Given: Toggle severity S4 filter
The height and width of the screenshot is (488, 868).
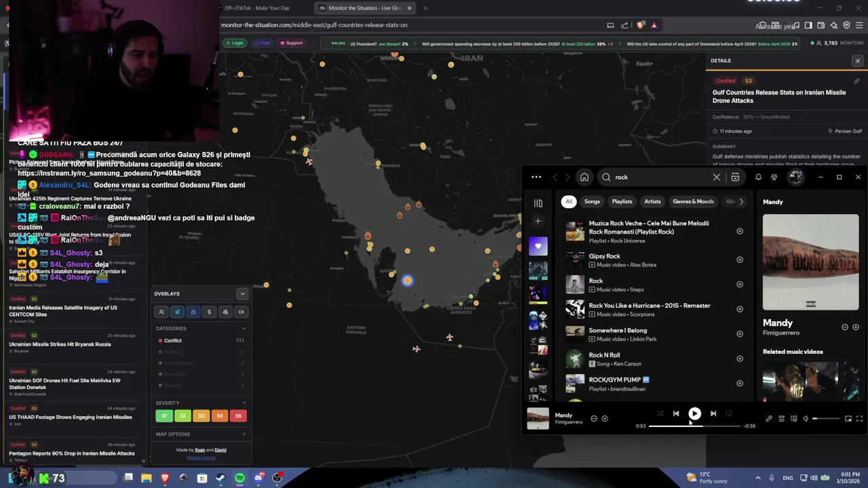Looking at the screenshot, I should 219,415.
